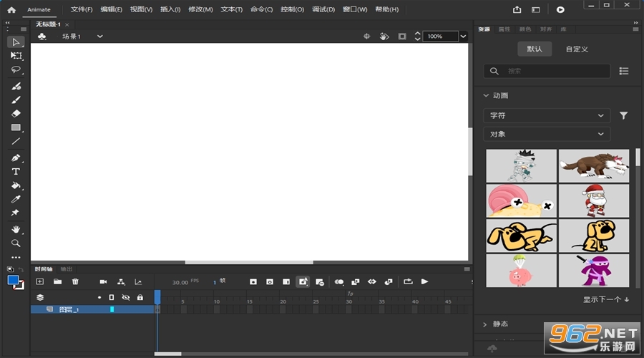The height and width of the screenshot is (358, 644).
Task: Open the assets panel options menu
Action: coord(636,29)
